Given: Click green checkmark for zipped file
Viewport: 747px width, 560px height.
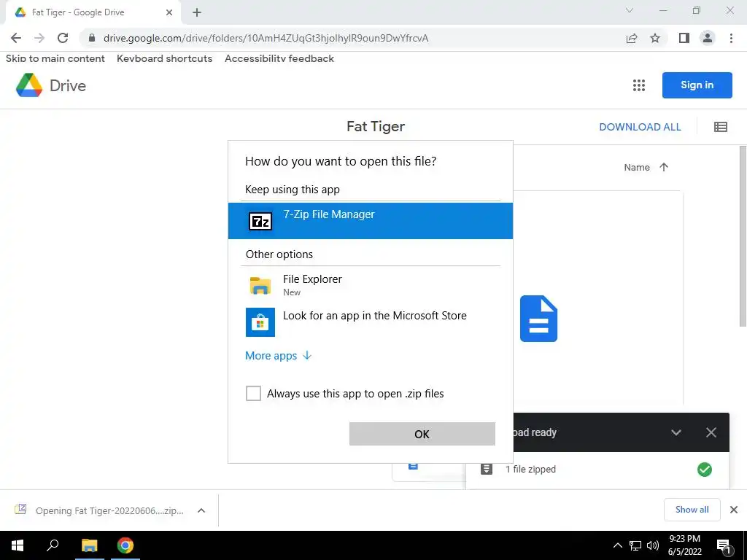Looking at the screenshot, I should 704,470.
